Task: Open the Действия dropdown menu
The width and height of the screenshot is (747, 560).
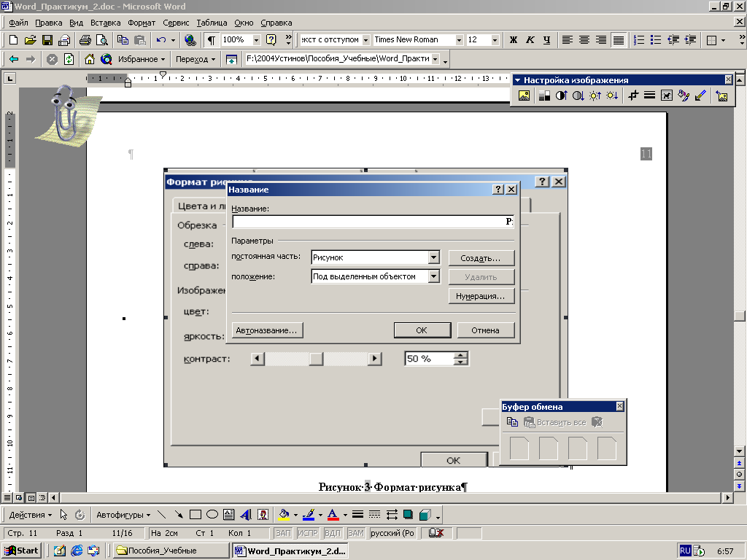Action: tap(31, 515)
